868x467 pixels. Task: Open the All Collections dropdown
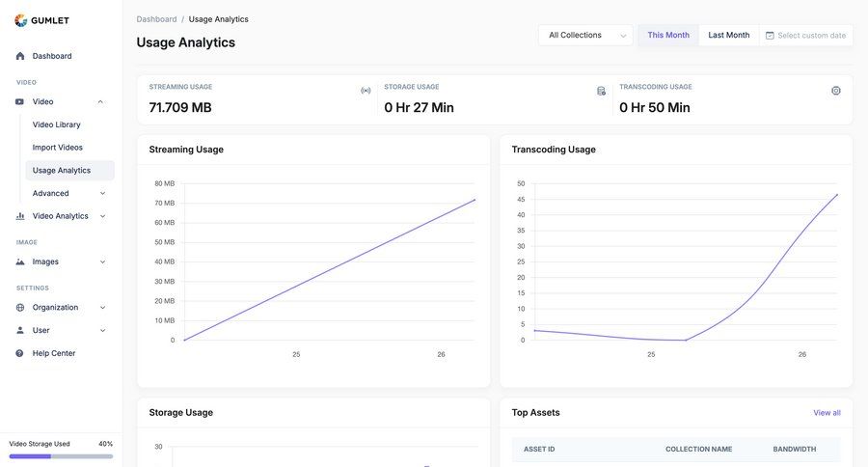(x=585, y=35)
